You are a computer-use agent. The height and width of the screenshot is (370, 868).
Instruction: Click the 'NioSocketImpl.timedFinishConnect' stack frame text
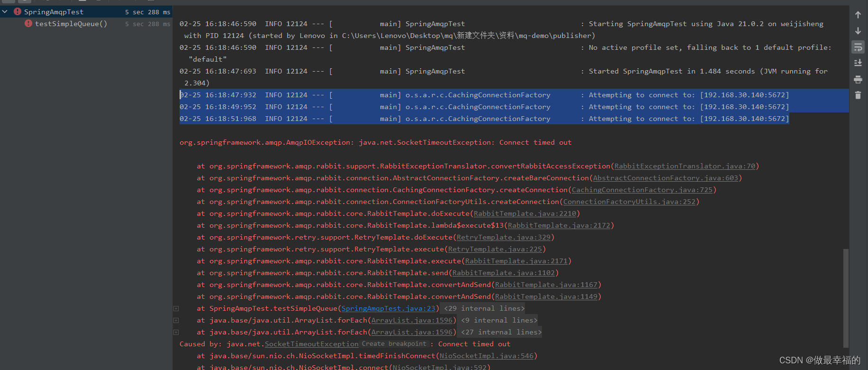367,356
